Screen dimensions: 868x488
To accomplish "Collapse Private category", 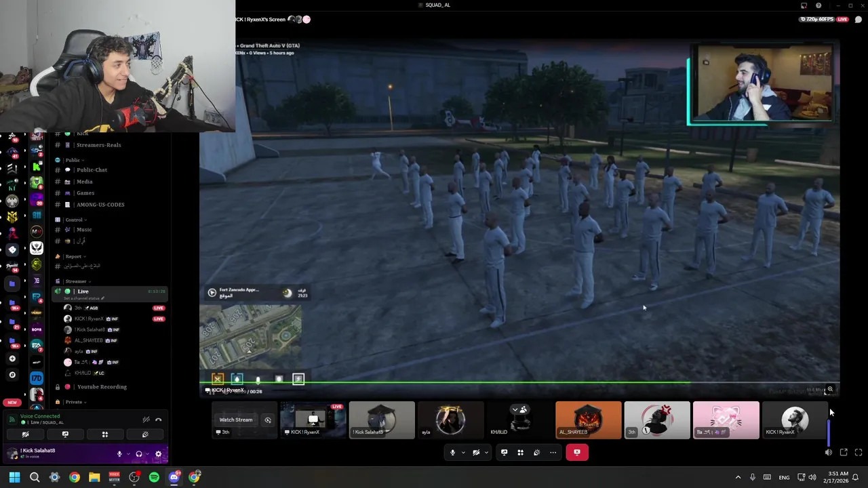I will 74,402.
